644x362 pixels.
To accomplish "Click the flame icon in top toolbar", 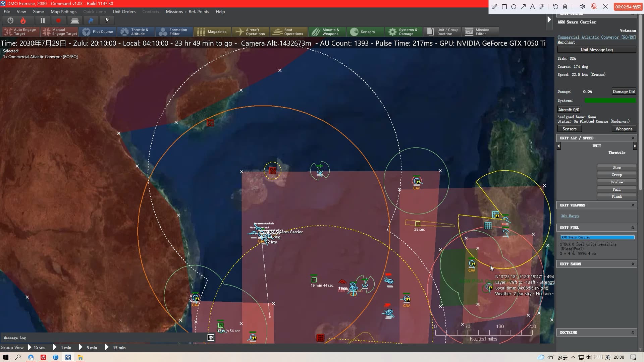I will pyautogui.click(x=23, y=20).
